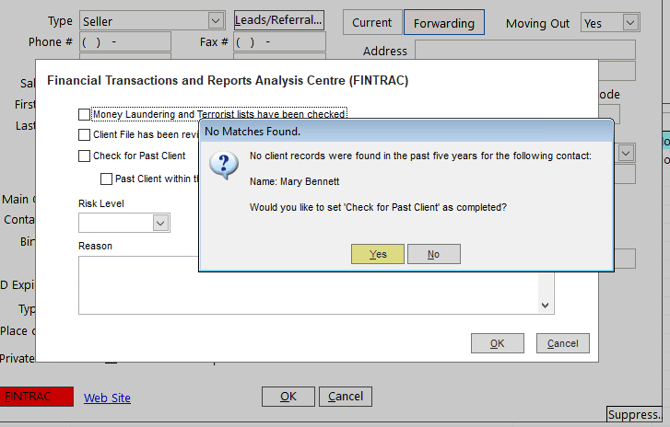The height and width of the screenshot is (427, 670).
Task: Open the Type dropdown showing Seller
Action: point(215,21)
